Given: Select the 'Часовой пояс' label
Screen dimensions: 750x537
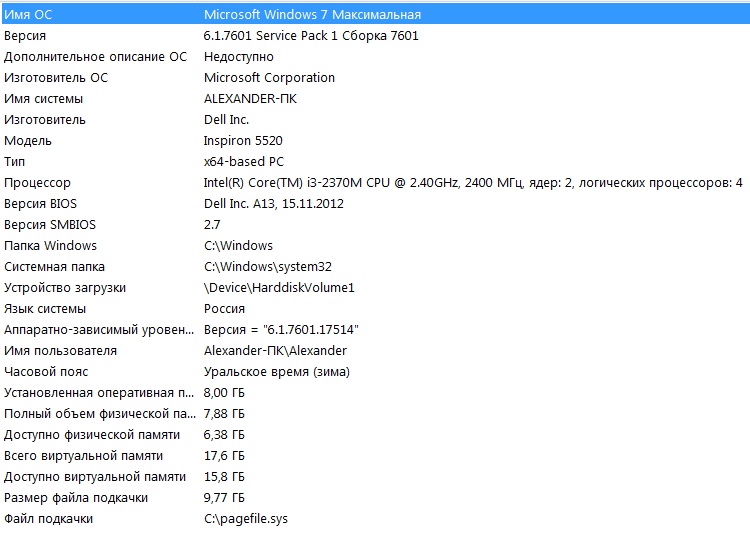Looking at the screenshot, I should point(46,373).
